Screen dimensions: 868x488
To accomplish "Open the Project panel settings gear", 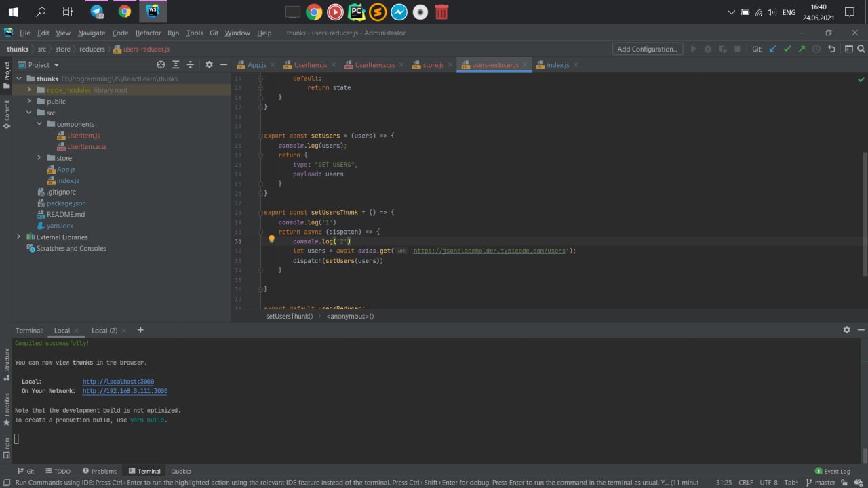I will pyautogui.click(x=209, y=65).
